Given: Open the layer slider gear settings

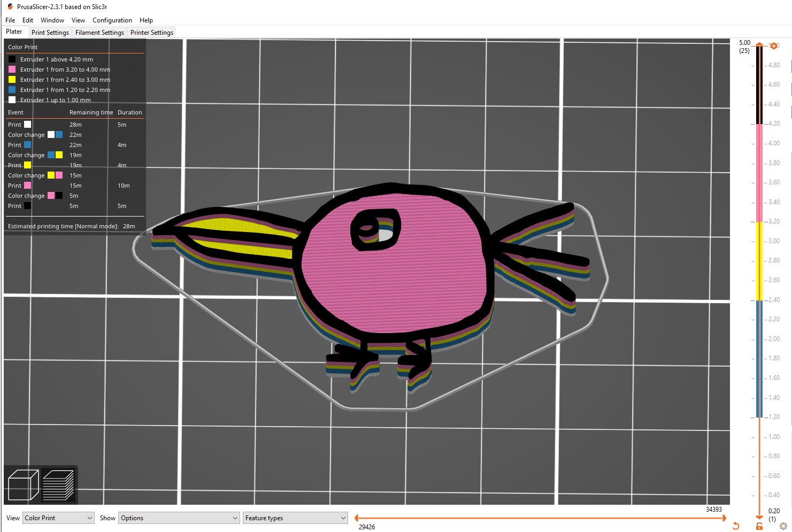Looking at the screenshot, I should click(783, 526).
